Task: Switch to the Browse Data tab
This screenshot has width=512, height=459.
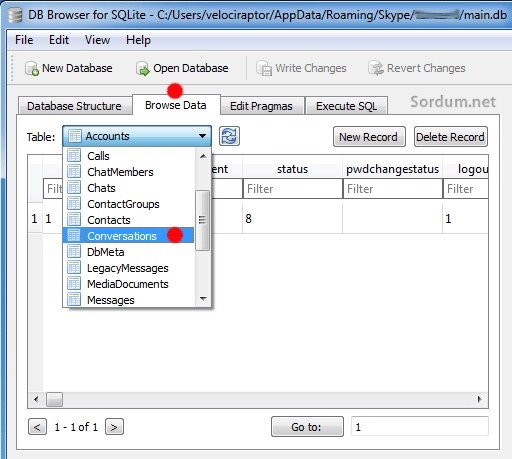Action: 176,105
